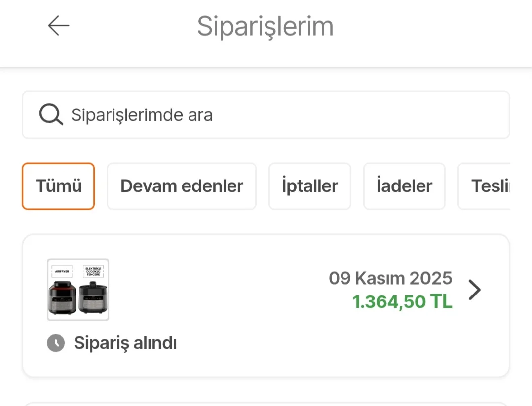Click the AIRFRYER label on the thumbnail

point(63,271)
